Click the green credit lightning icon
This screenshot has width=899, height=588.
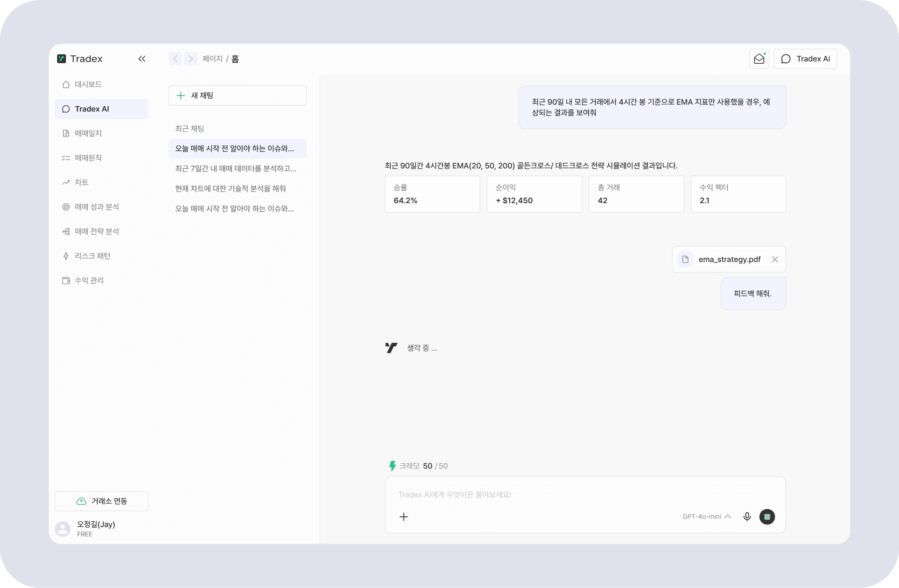pyautogui.click(x=392, y=466)
